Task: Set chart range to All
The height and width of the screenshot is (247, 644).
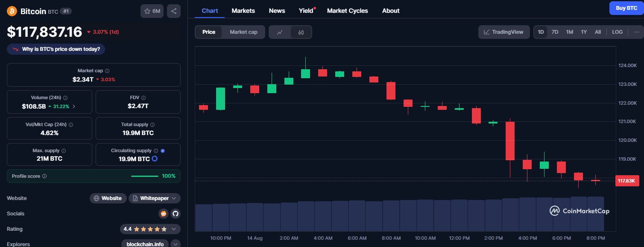Action: tap(598, 32)
